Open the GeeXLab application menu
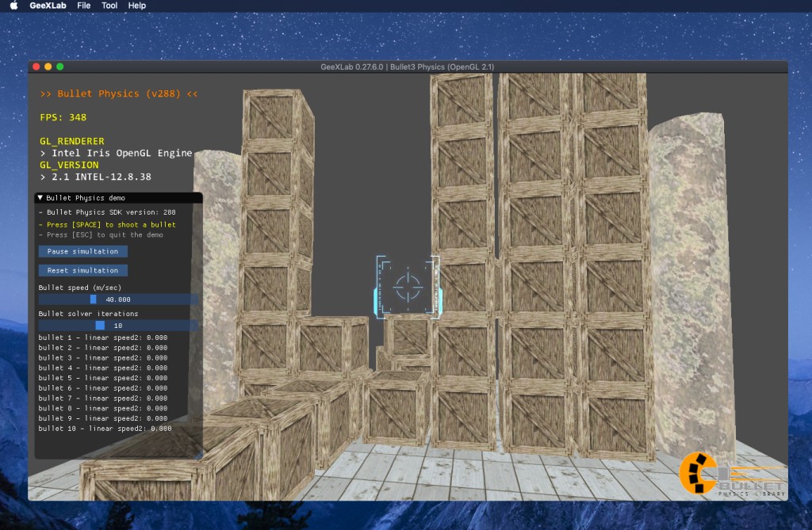The width and height of the screenshot is (812, 530). [x=48, y=6]
